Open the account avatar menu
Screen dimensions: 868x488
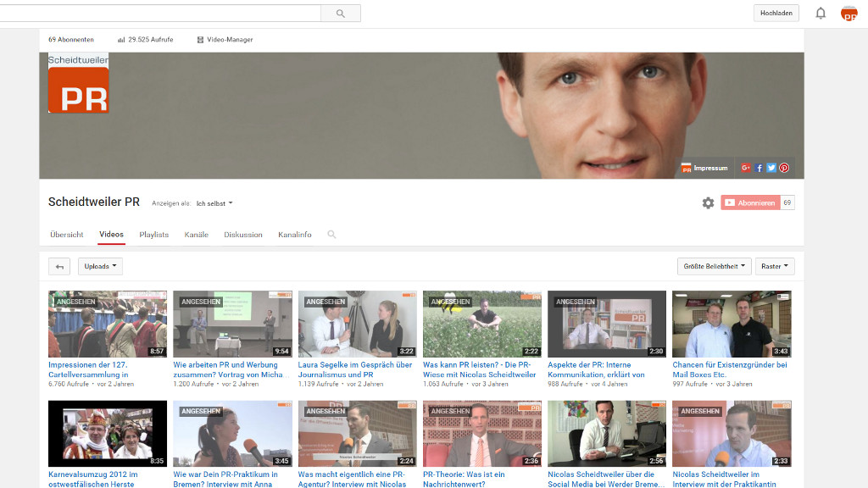click(x=849, y=14)
